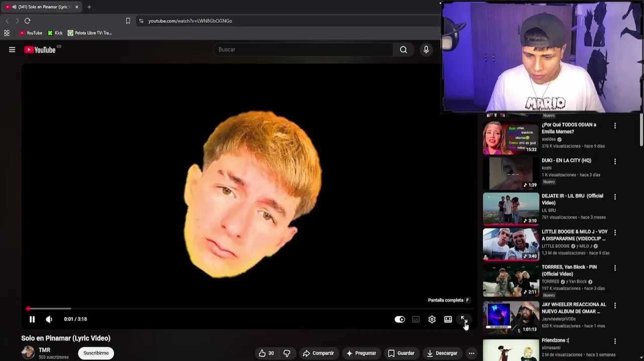Screen dimensions: 644x361
Task: Open more actions below the video
Action: 471,353
